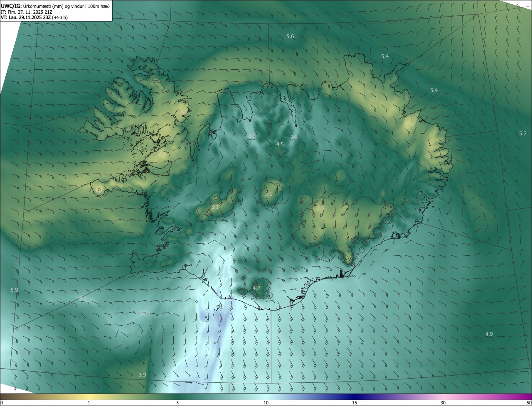
Task: Click the color scale tick label 30
Action: (x=443, y=403)
